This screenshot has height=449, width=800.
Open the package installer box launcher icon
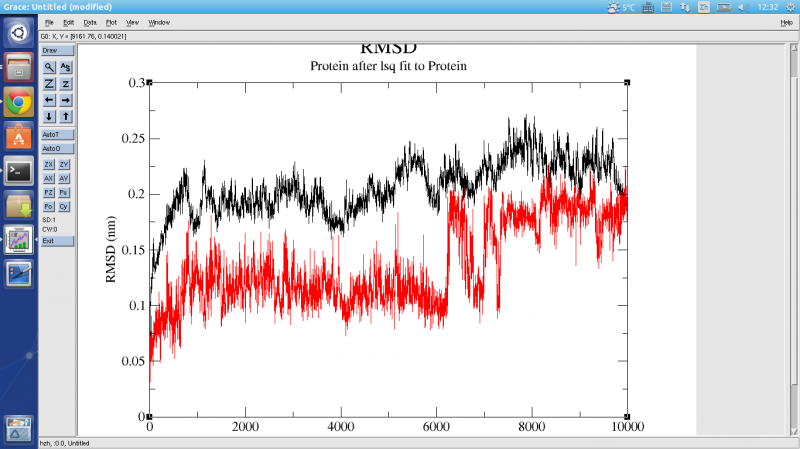coord(19,206)
